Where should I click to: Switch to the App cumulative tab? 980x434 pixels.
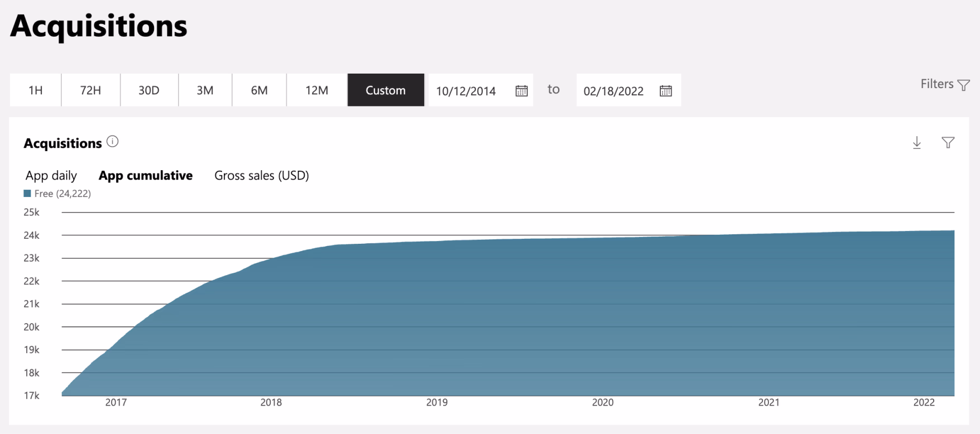click(146, 176)
